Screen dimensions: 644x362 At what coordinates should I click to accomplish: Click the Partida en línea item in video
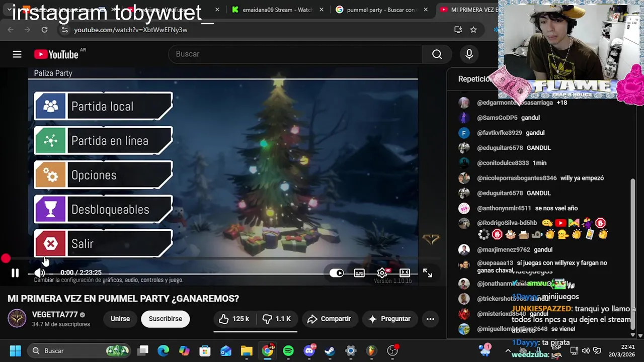pyautogui.click(x=103, y=141)
